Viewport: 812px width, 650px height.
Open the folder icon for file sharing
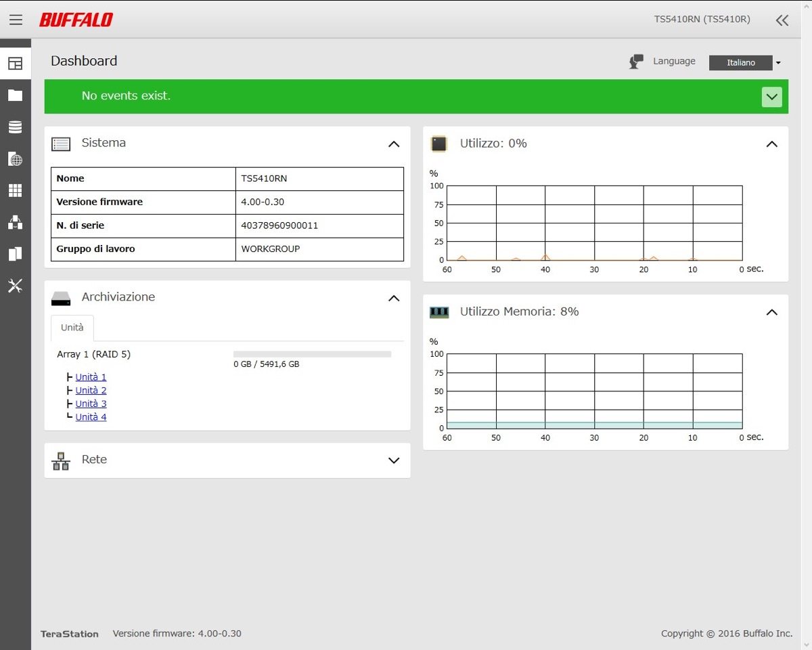(x=15, y=95)
